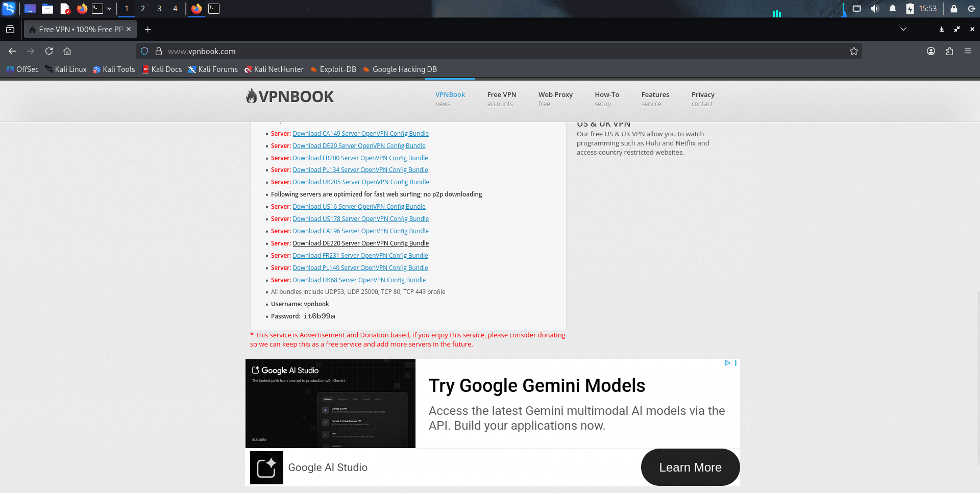Open the Kali NetHunter bookmark
Viewport: 980px width, 493px height.
(274, 69)
